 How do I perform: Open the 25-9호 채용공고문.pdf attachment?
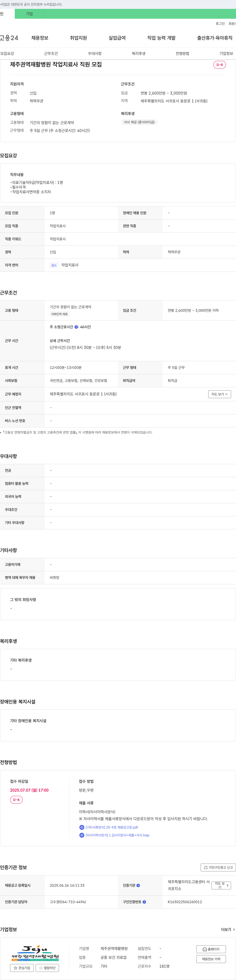pyautogui.click(x=112, y=827)
